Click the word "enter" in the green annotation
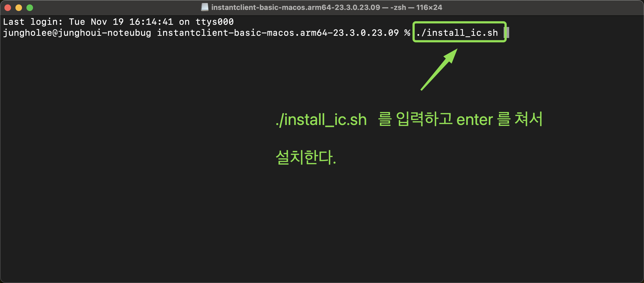 coord(475,120)
